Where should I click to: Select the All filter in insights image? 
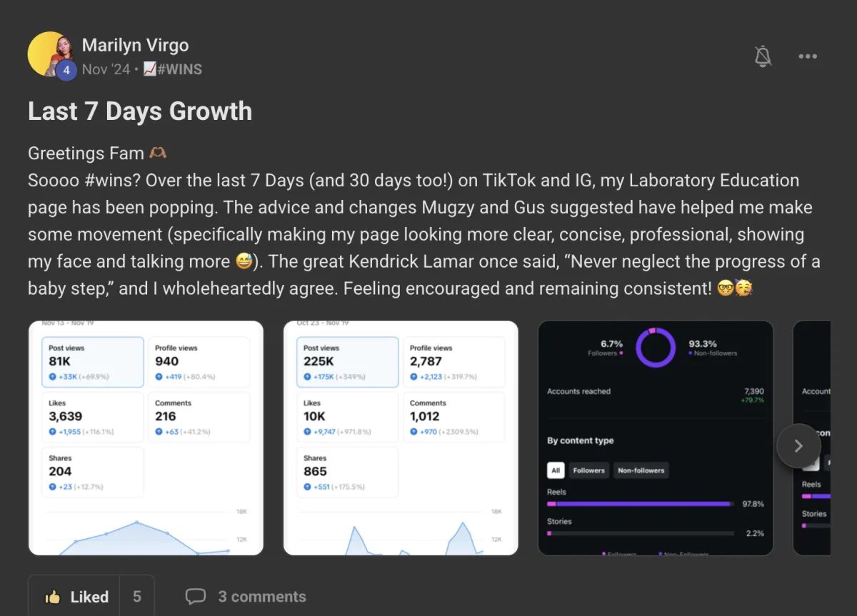(556, 470)
